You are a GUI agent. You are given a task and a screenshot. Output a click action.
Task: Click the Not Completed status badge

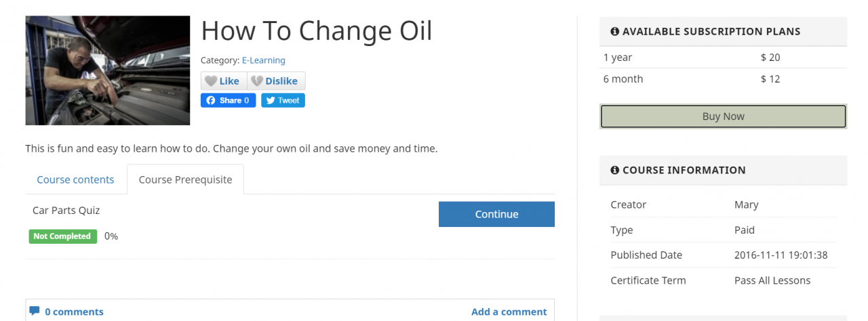[63, 236]
